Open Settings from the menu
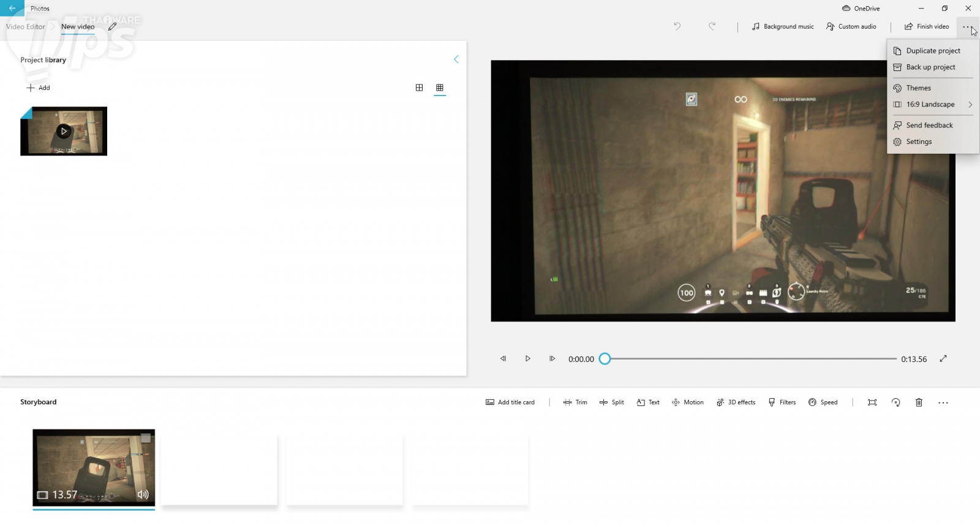980x531 pixels. click(x=933, y=142)
